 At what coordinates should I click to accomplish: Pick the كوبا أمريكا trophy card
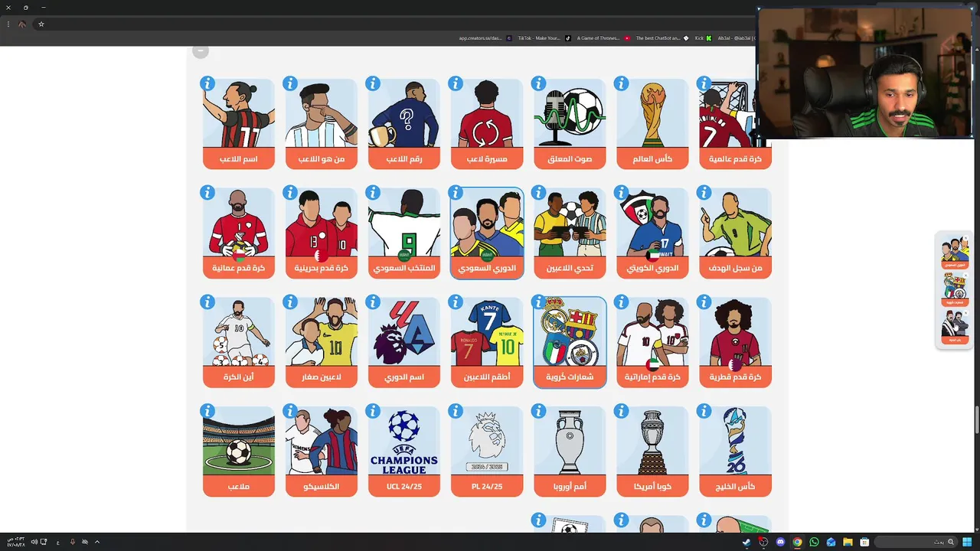(x=652, y=452)
